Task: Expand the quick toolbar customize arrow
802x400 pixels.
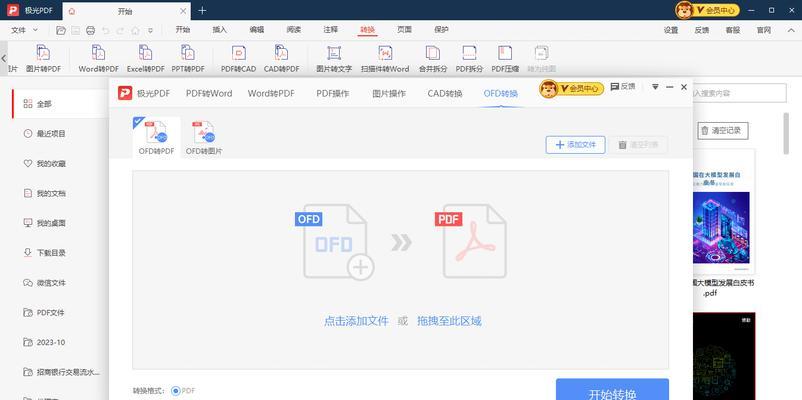Action: coord(150,31)
